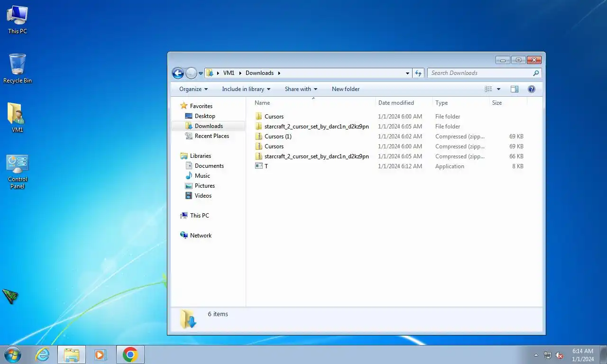Click Downloads in the address breadcrumb

pyautogui.click(x=259, y=73)
